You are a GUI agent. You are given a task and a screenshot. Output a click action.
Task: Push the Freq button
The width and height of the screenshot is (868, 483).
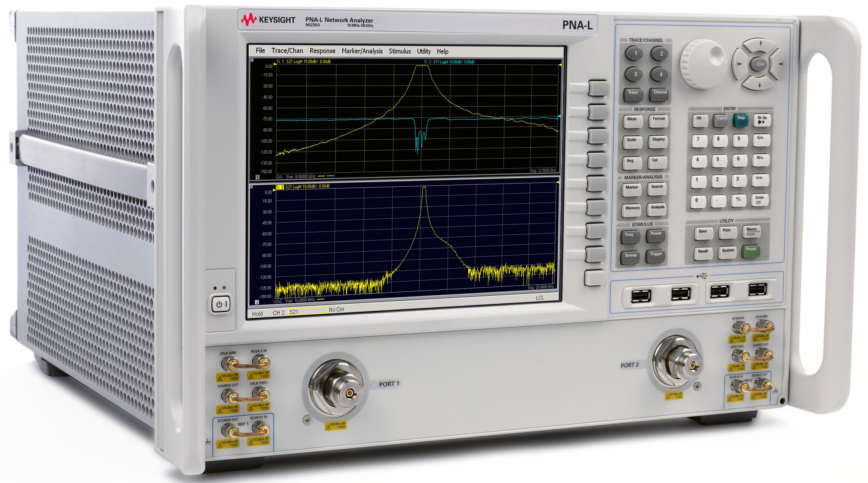[629, 236]
